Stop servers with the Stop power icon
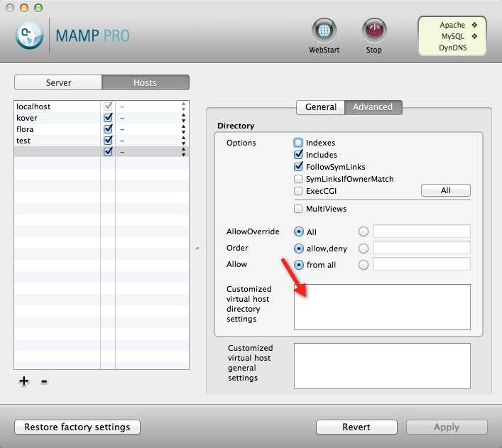Image resolution: width=502 pixels, height=448 pixels. [374, 31]
